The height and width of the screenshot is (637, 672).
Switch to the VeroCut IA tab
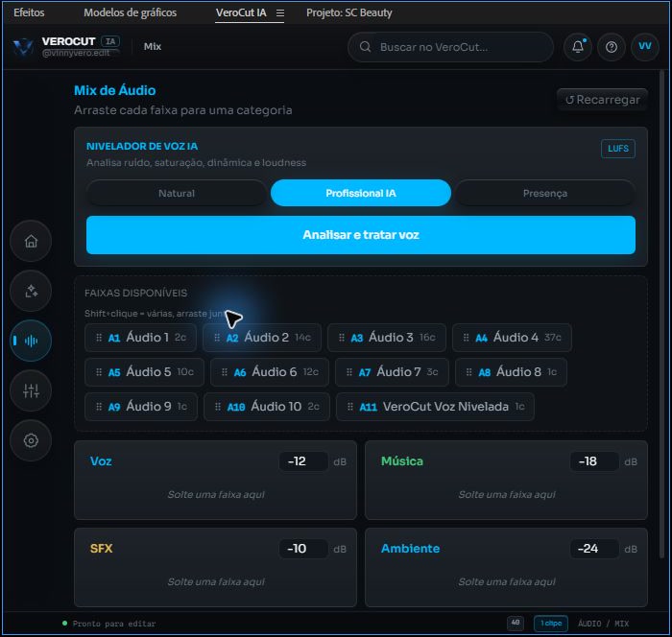(241, 12)
